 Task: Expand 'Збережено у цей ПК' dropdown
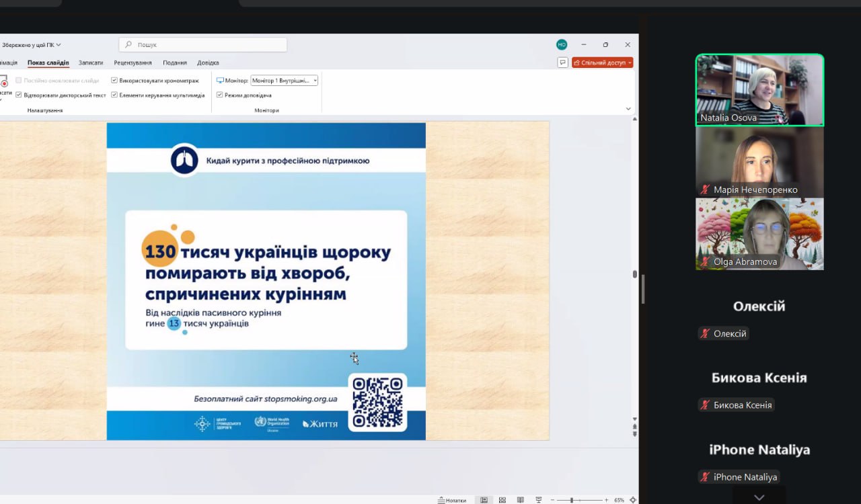(32, 45)
